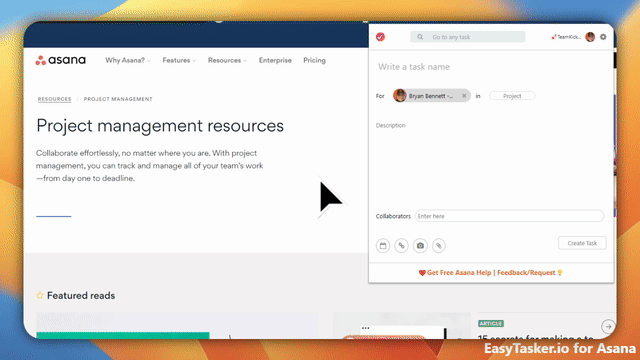Viewport: 640px width, 360px height.
Task: Expand the Resources dropdown
Action: click(x=227, y=60)
